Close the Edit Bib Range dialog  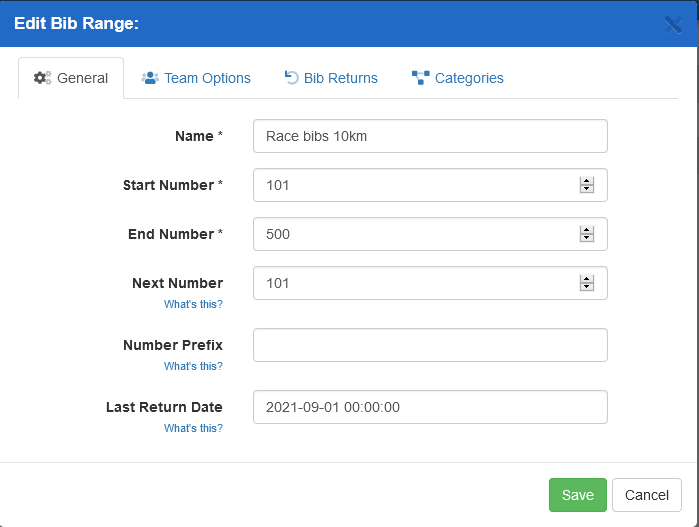point(673,24)
